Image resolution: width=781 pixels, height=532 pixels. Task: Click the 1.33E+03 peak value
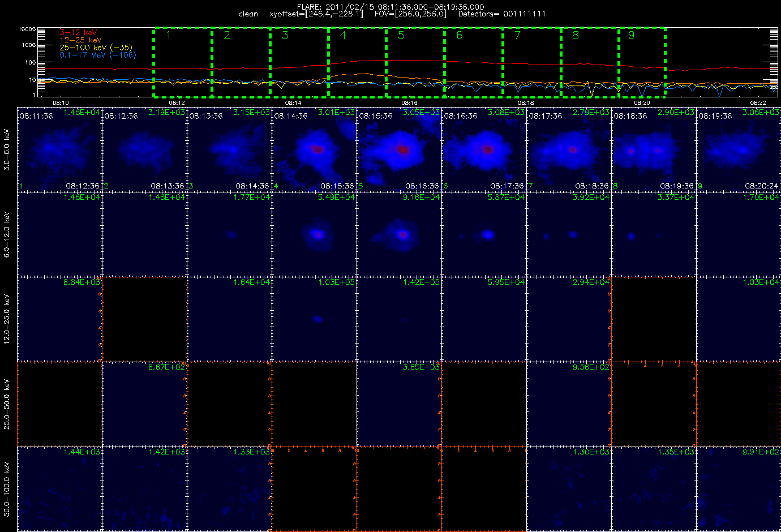pyautogui.click(x=251, y=452)
